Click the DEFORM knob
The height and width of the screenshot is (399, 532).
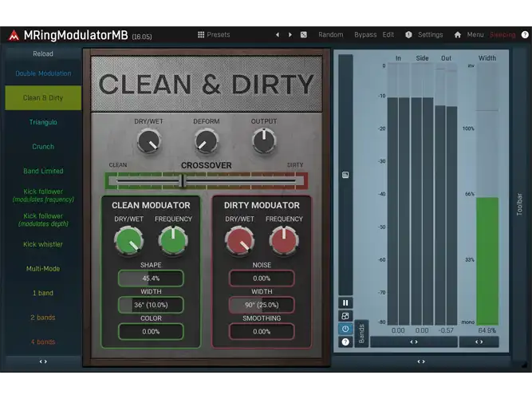click(x=207, y=141)
